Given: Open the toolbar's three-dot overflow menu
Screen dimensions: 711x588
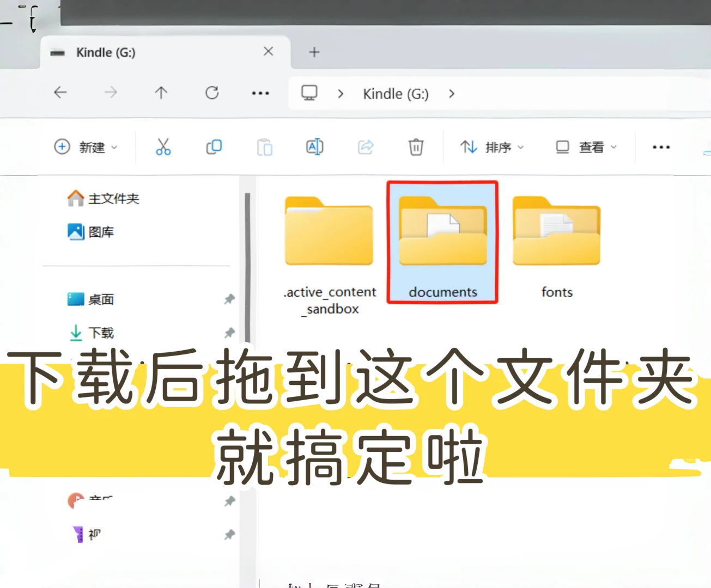Looking at the screenshot, I should pos(661,147).
